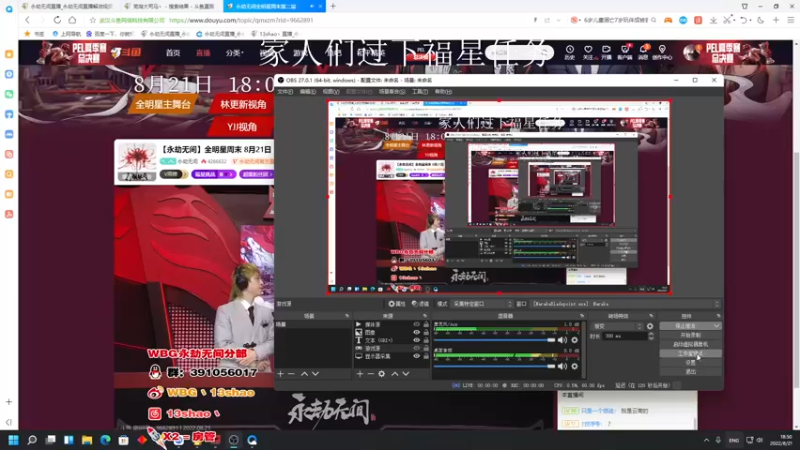Mute microphone/Aux speaker icon in mixer
The height and width of the screenshot is (450, 800).
click(x=562, y=340)
